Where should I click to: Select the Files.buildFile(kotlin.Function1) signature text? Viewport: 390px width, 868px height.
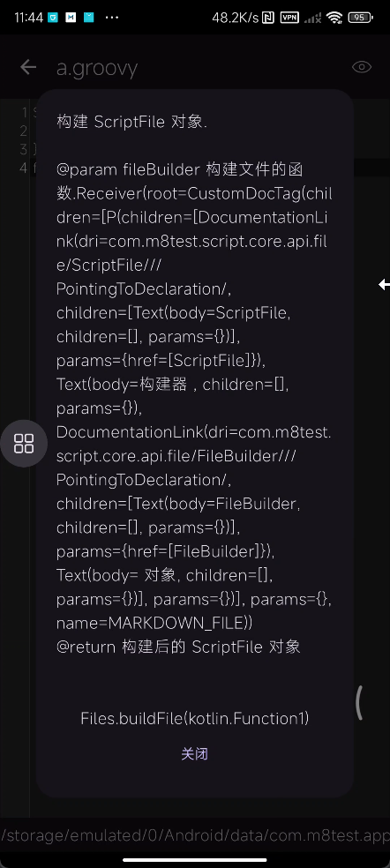(x=194, y=719)
